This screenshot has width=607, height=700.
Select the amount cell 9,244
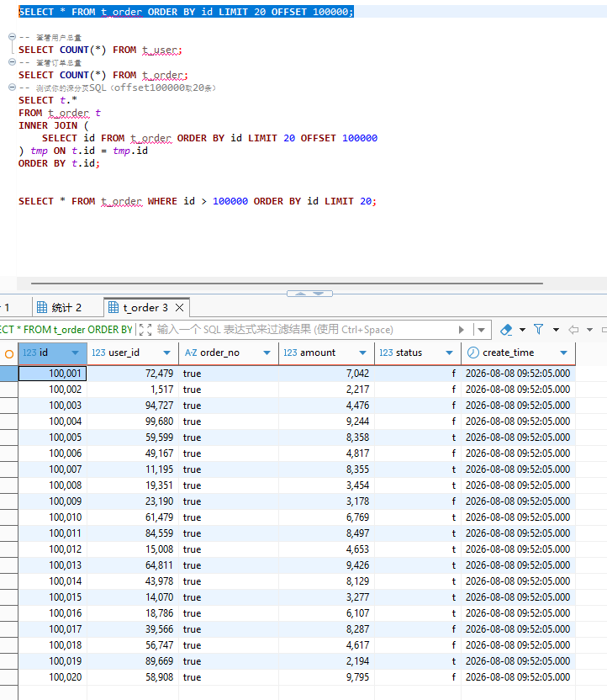tap(326, 422)
